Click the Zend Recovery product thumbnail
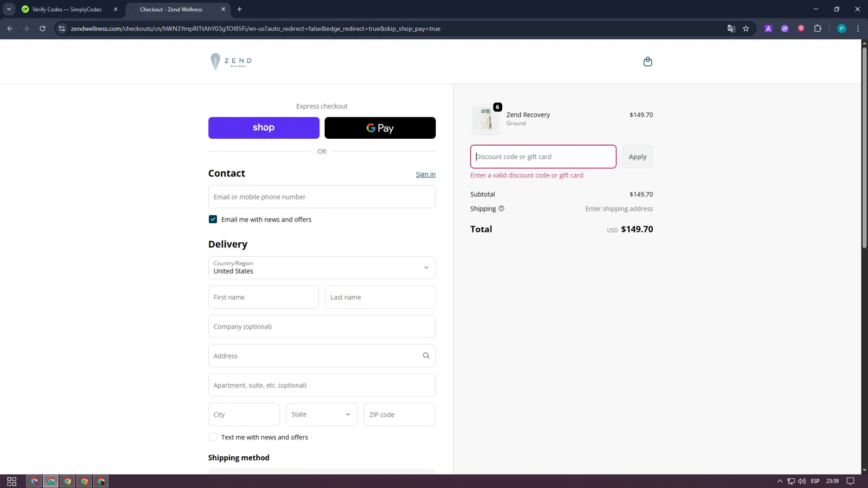 pos(486,119)
